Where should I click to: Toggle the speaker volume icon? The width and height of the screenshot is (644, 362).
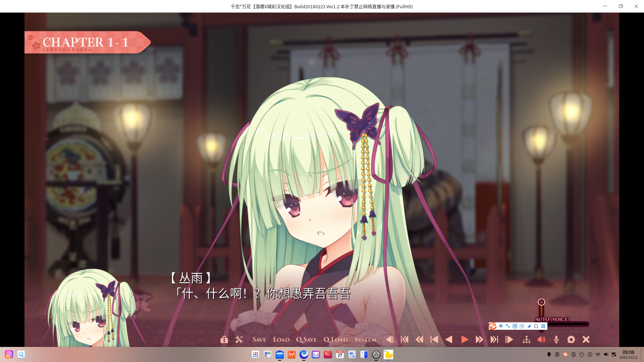pos(541,340)
